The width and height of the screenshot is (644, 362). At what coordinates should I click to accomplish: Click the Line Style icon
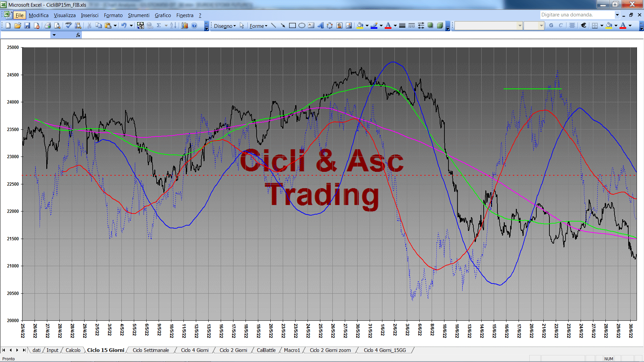tap(402, 25)
